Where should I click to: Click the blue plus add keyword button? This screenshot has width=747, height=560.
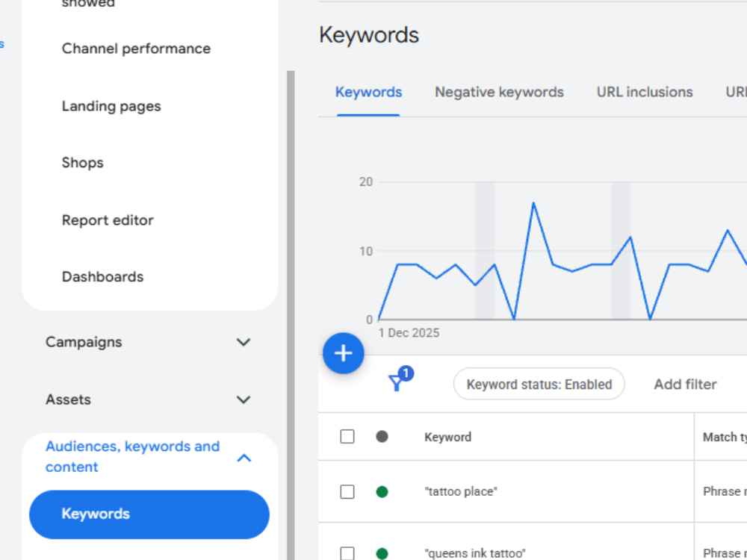pos(343,353)
